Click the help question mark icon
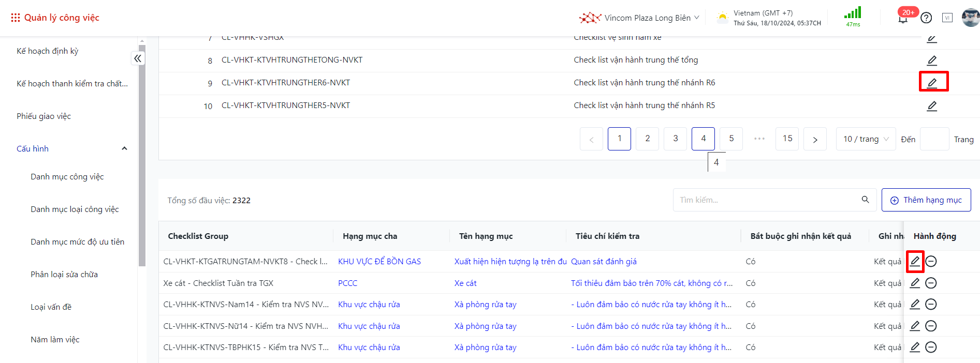Image resolution: width=980 pixels, height=363 pixels. [x=926, y=18]
